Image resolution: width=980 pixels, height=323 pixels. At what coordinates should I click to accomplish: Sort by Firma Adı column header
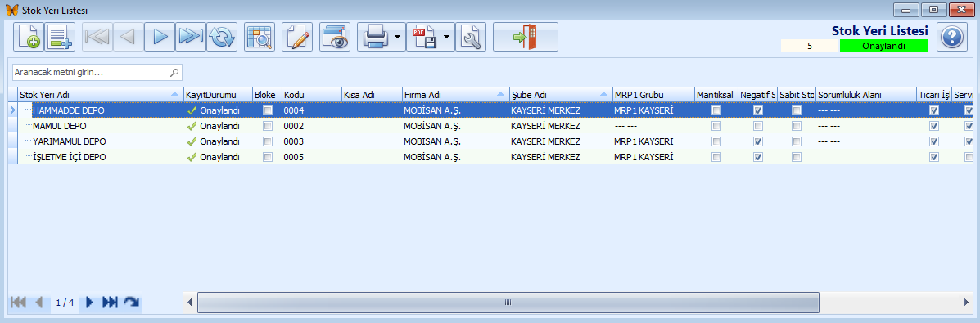click(x=455, y=94)
